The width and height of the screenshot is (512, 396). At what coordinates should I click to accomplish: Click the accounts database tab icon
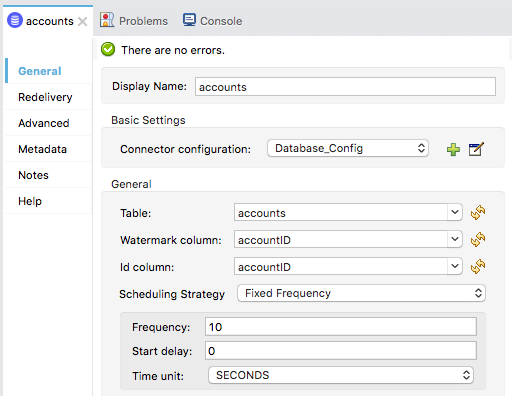15,20
